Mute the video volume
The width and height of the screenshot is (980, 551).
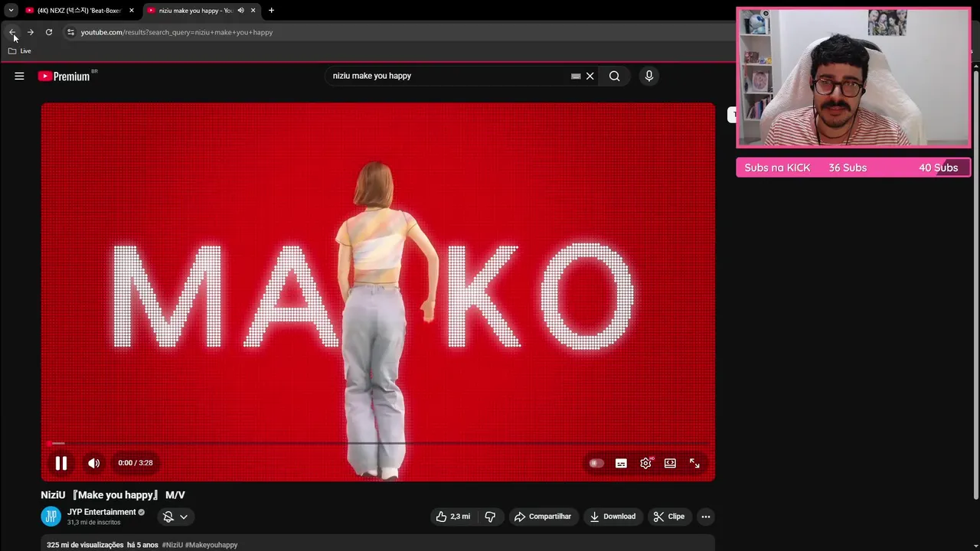(93, 463)
